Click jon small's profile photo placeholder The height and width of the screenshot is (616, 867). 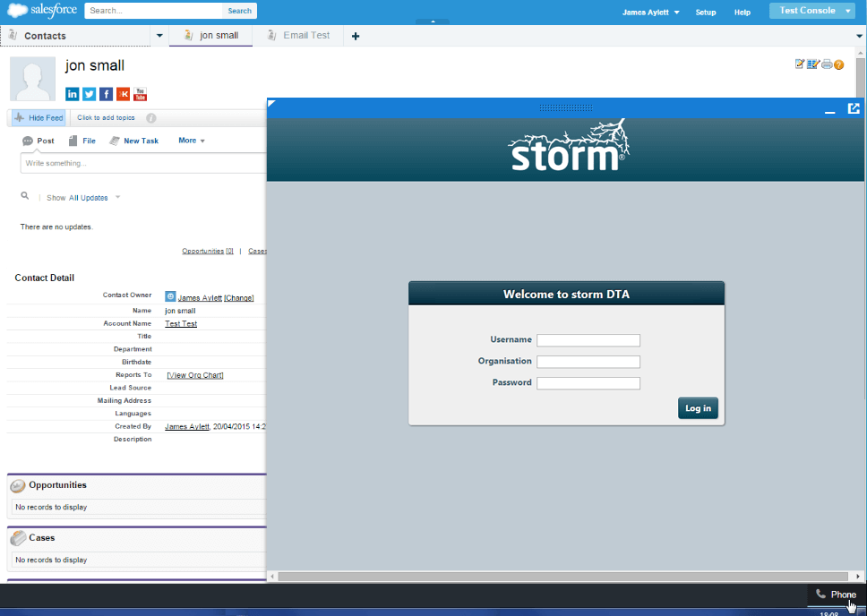(32, 79)
